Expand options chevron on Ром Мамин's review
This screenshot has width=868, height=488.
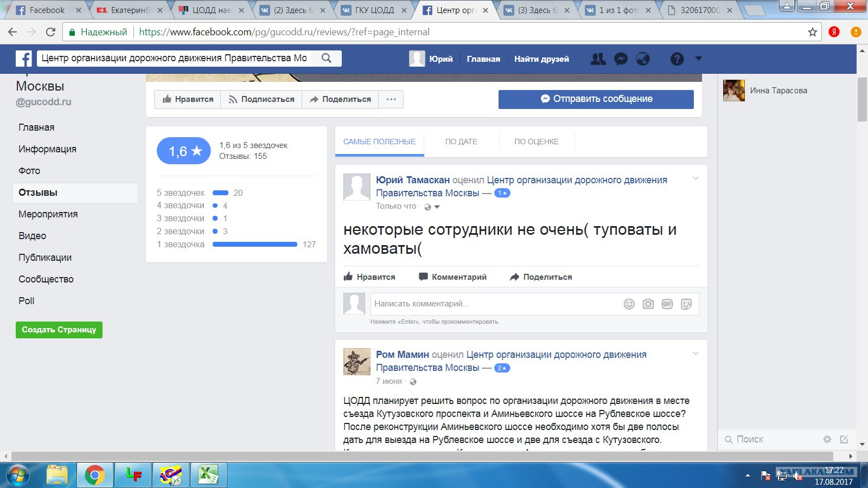coord(695,354)
